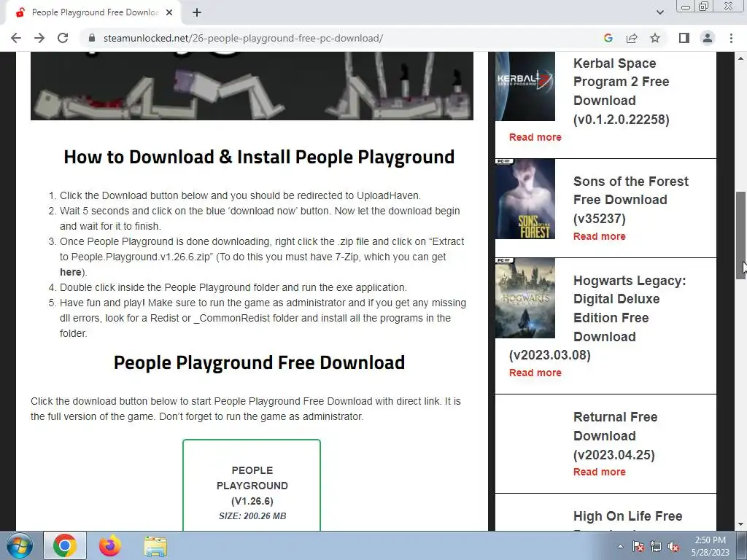The image size is (747, 560).
Task: Share this page icon
Action: coord(632,38)
